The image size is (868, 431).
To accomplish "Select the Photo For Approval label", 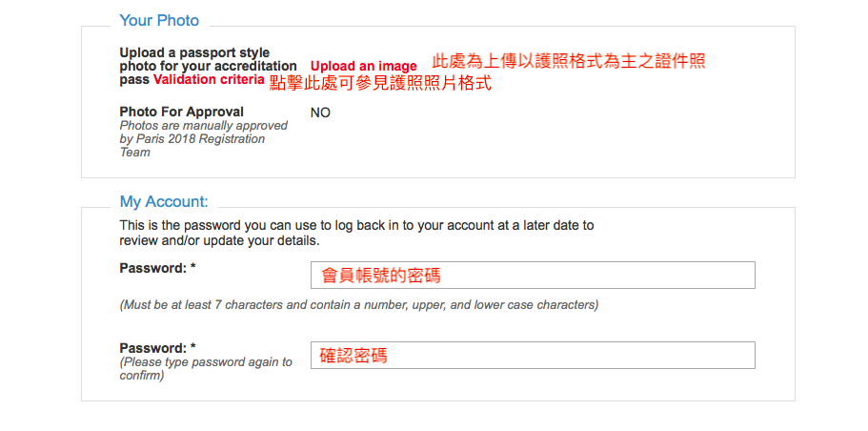I will 182,113.
